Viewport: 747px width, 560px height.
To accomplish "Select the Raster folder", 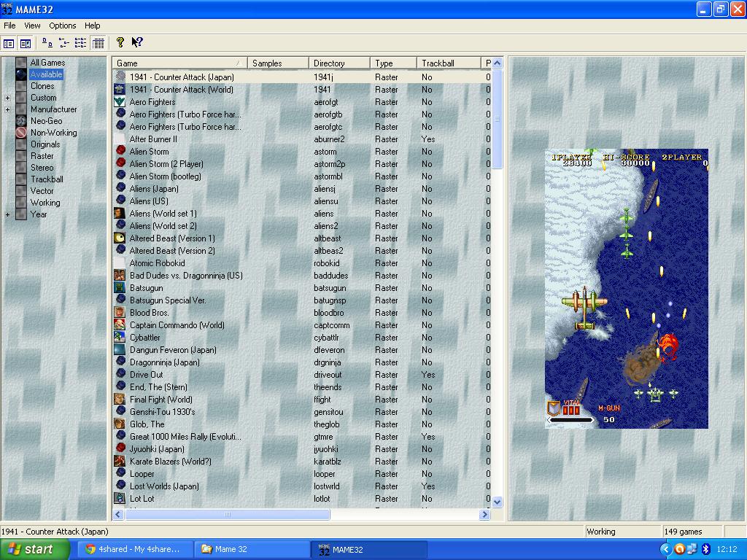I will click(42, 156).
